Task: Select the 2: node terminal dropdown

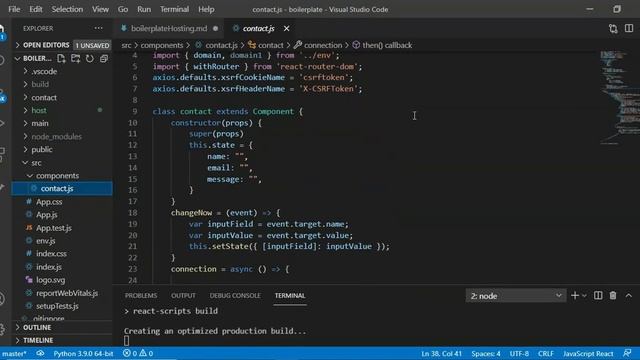Action: click(x=516, y=296)
